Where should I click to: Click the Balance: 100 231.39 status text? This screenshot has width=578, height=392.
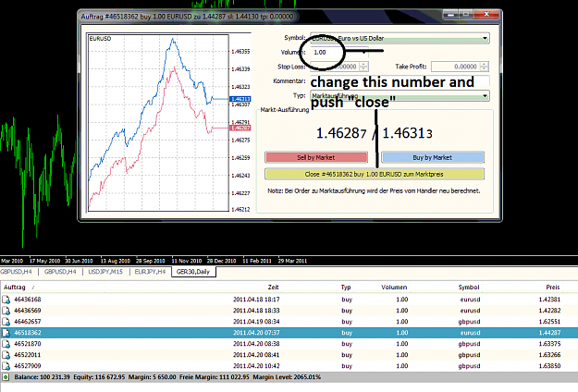pyautogui.click(x=42, y=377)
